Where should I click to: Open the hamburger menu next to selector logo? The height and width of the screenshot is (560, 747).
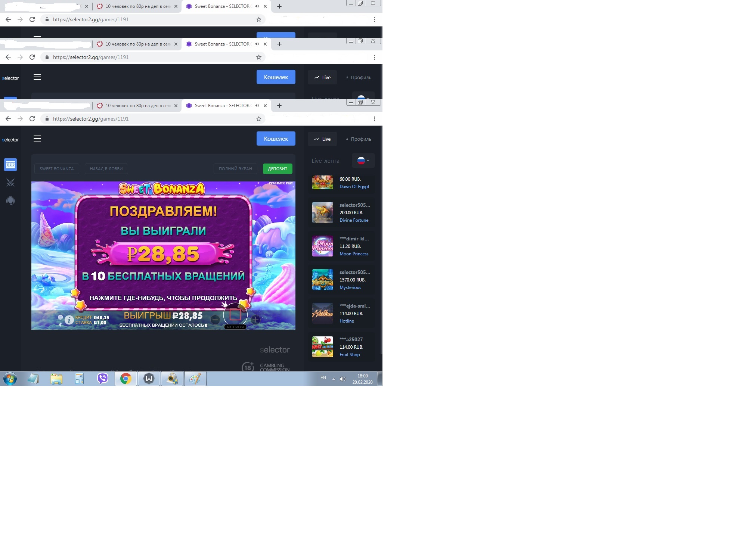click(x=37, y=139)
